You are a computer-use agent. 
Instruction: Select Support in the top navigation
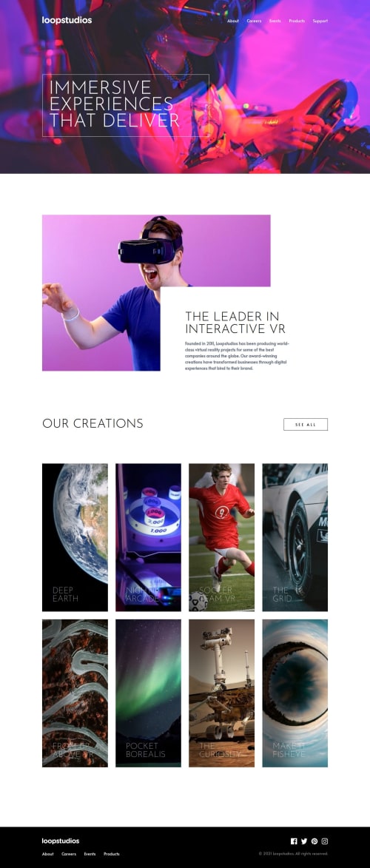click(x=320, y=21)
